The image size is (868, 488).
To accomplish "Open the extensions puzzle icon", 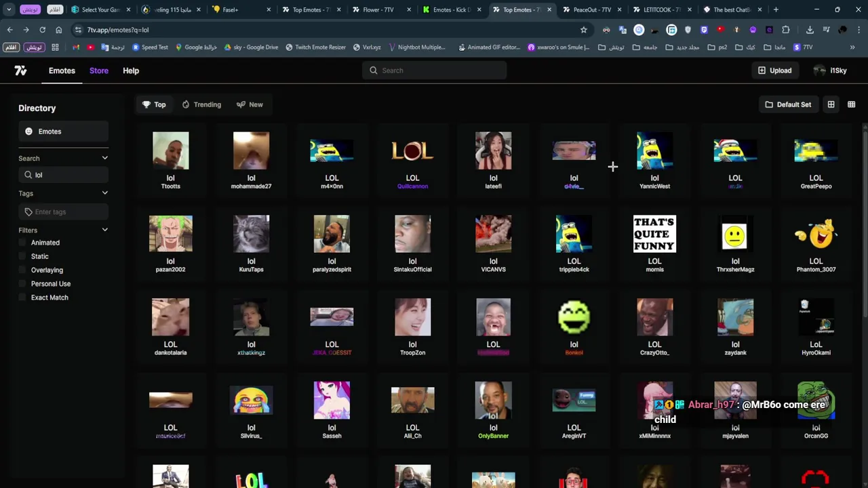I will (785, 30).
